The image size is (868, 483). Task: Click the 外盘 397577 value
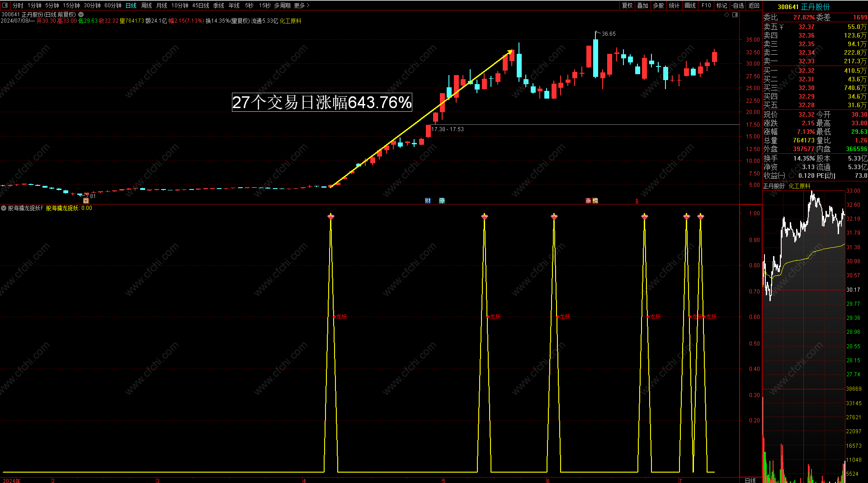coord(804,149)
